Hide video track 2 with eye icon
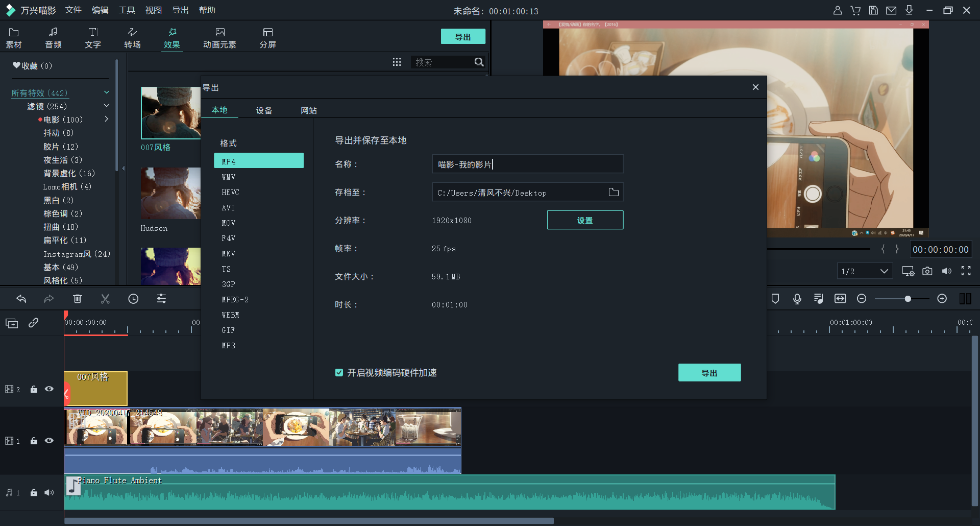The width and height of the screenshot is (980, 526). (x=49, y=389)
